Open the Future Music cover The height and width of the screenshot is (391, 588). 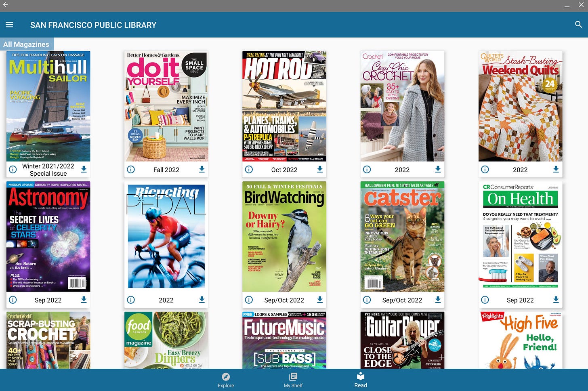(x=284, y=340)
